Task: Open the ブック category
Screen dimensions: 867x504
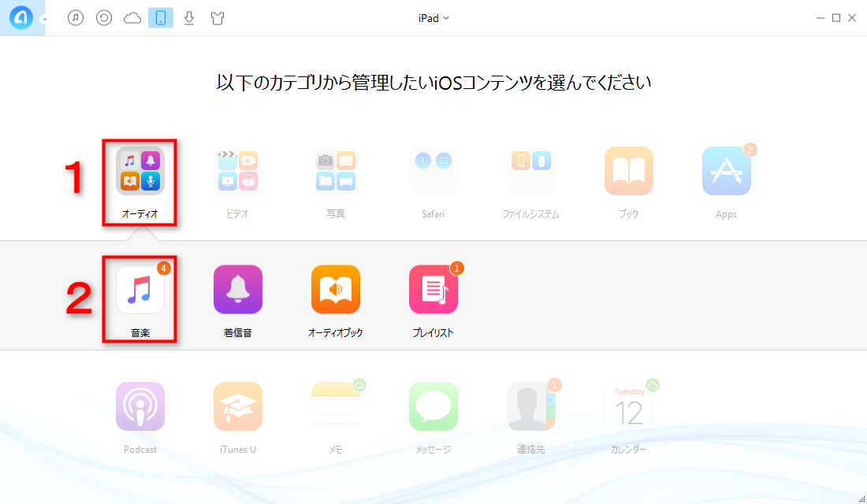Action: click(629, 172)
